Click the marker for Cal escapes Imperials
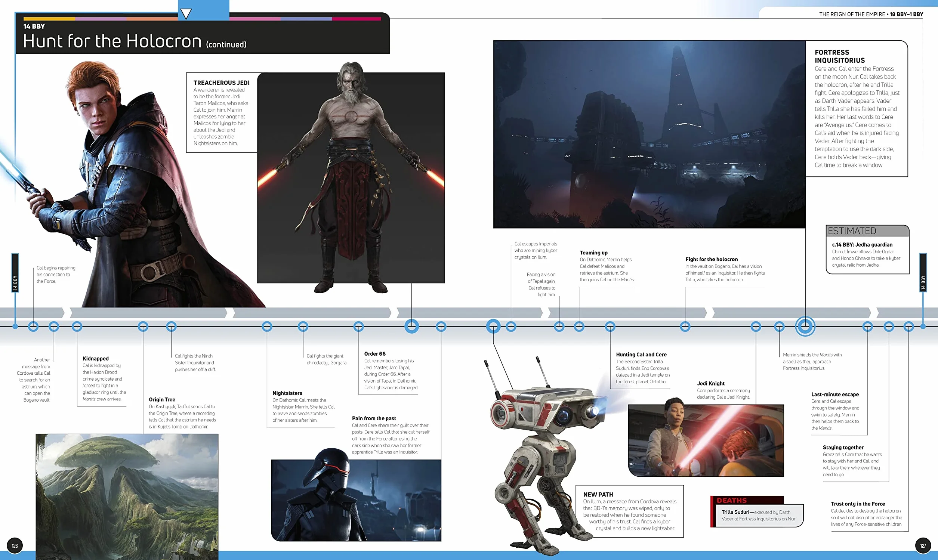938x560 pixels. [511, 327]
